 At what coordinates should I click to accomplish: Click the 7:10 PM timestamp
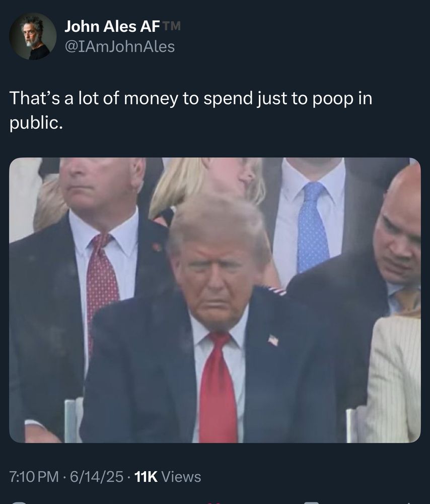click(34, 477)
